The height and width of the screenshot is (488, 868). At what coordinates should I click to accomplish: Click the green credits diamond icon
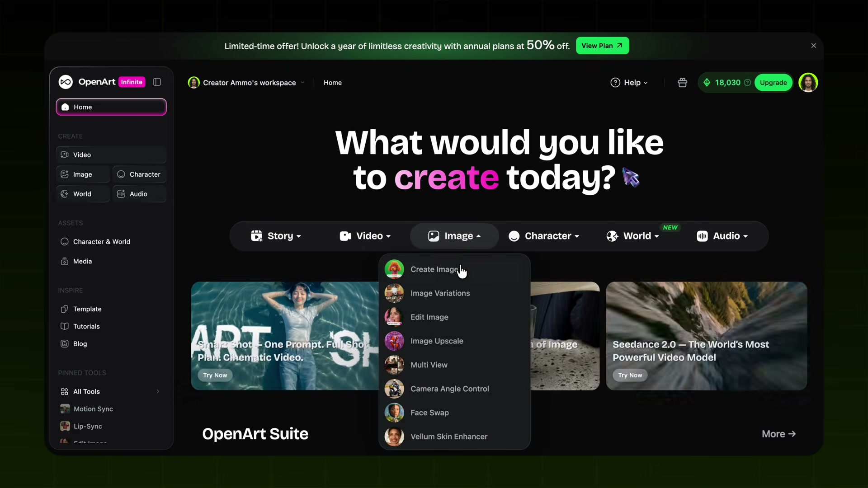pos(707,83)
